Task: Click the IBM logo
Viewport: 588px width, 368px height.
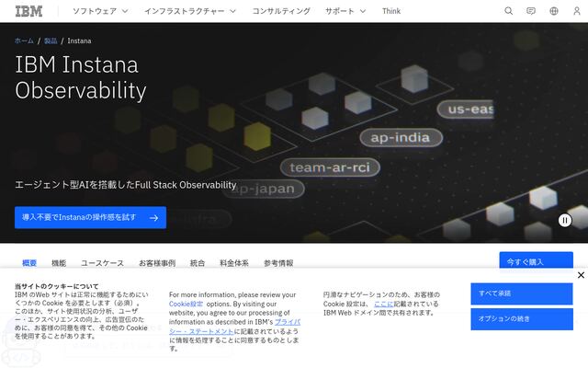Action: 28,11
